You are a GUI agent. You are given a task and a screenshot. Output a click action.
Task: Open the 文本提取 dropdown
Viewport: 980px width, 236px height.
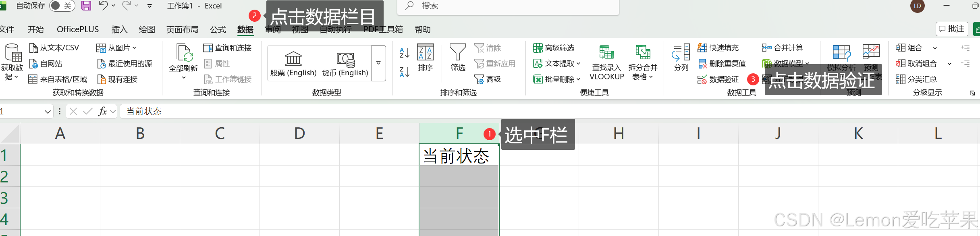(556, 64)
